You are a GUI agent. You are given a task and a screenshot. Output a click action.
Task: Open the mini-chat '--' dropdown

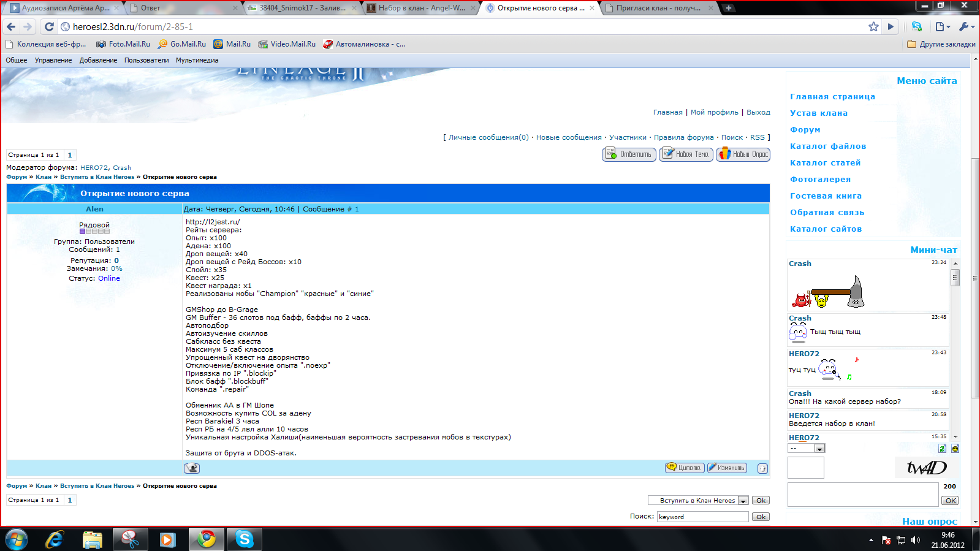click(807, 448)
